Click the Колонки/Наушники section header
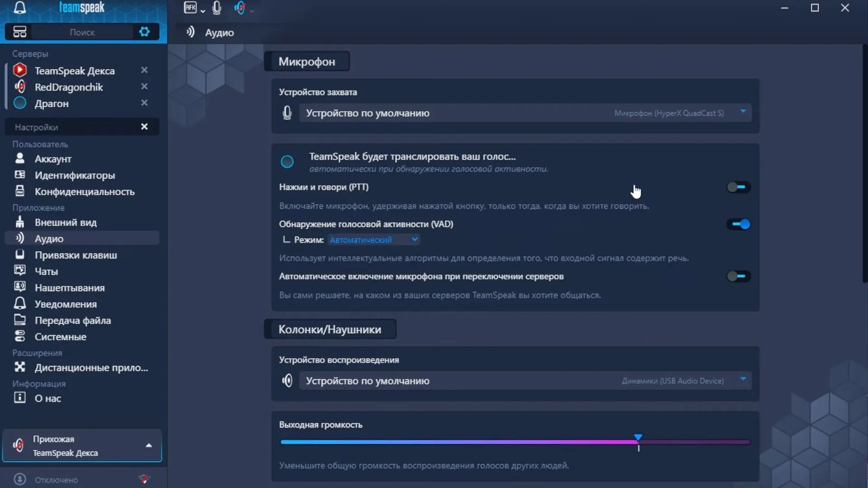This screenshot has height=488, width=868. click(330, 329)
